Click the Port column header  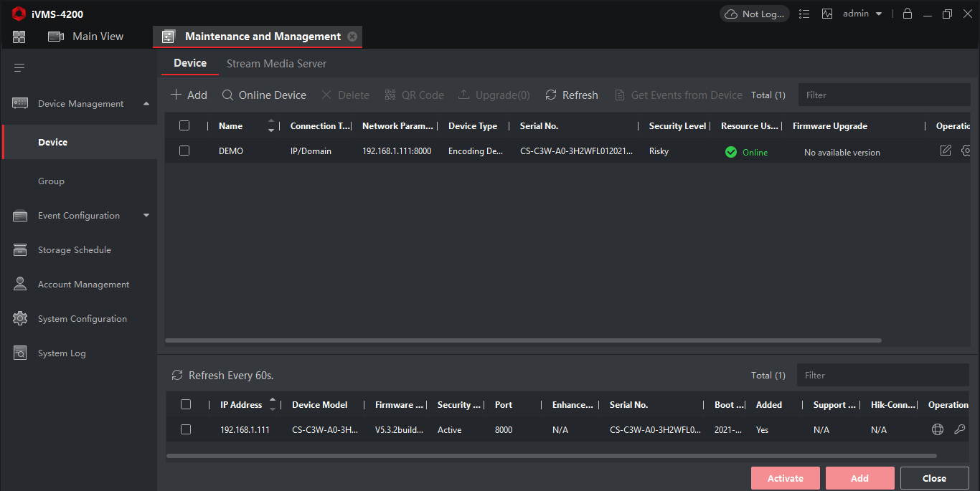coord(504,405)
